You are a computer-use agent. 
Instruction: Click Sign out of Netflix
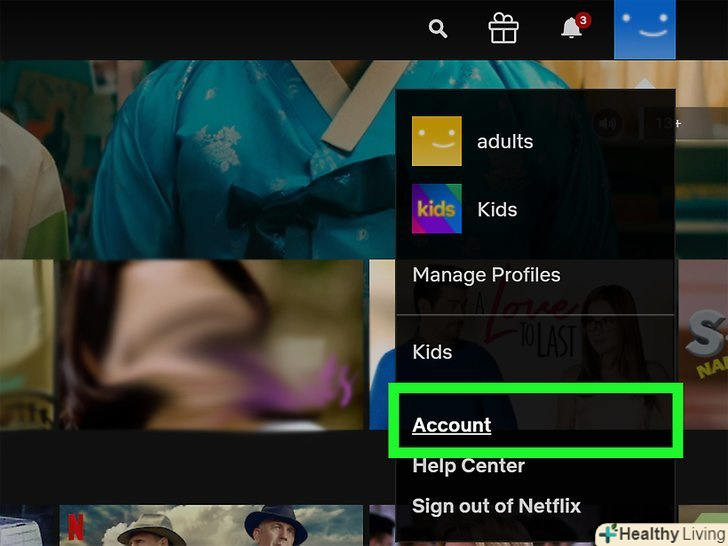click(496, 506)
